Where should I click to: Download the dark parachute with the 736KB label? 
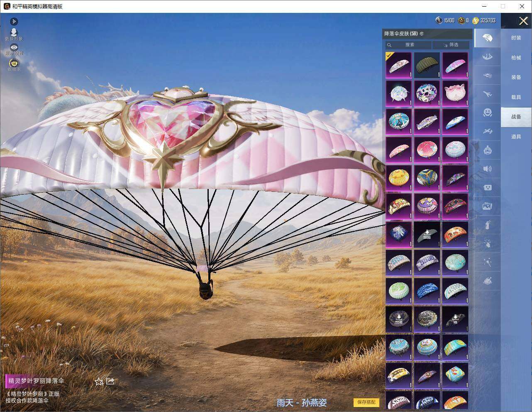(427, 235)
